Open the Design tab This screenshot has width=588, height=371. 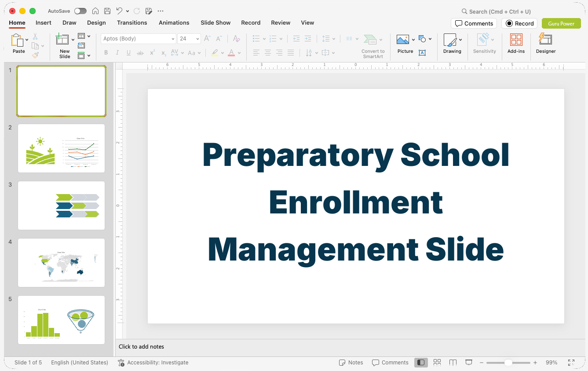coord(96,22)
